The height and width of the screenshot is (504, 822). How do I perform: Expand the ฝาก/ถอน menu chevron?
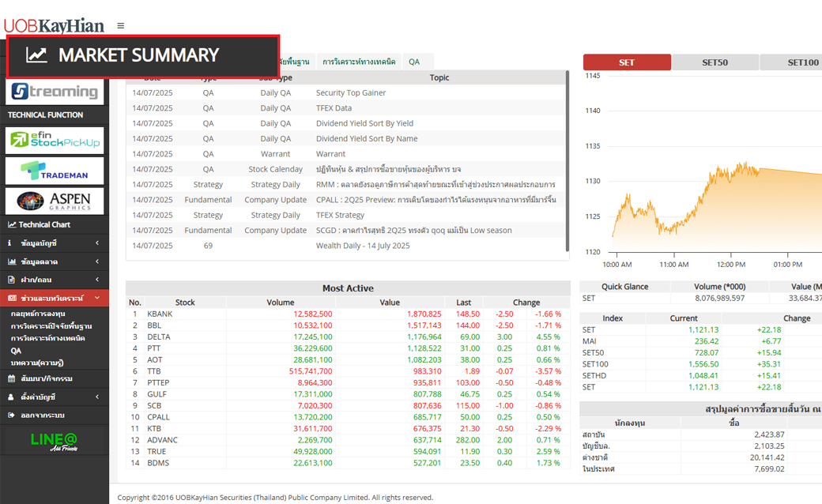pyautogui.click(x=97, y=280)
